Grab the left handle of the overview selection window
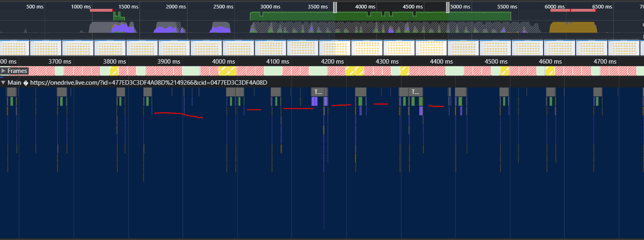 tap(335, 7)
